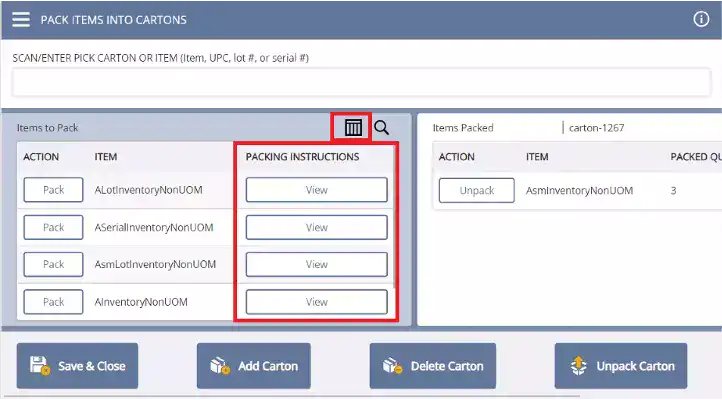Screen dimensions: 722x400
Task: Toggle the packing instructions column icon
Action: (353, 127)
